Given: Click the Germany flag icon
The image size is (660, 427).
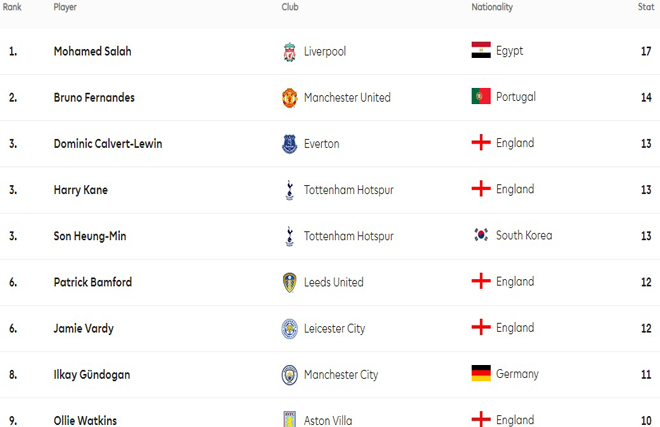Looking at the screenshot, I should coord(481,373).
